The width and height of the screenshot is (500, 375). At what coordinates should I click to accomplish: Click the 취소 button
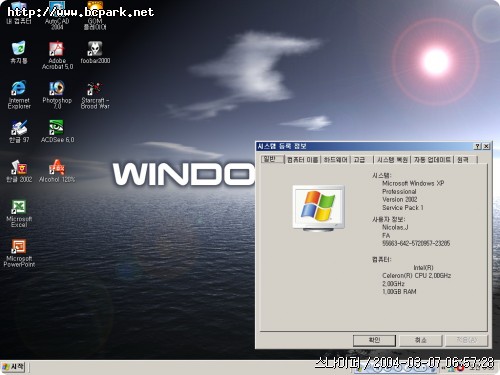421,340
